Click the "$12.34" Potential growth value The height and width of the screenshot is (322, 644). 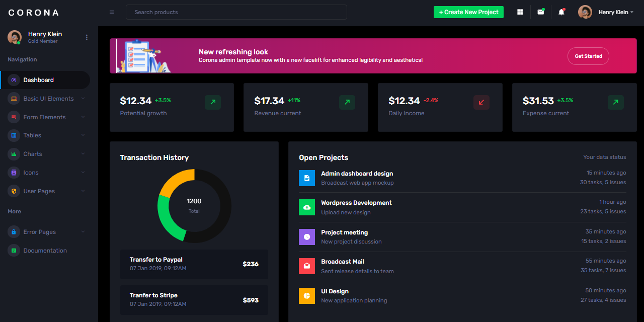[x=136, y=101]
